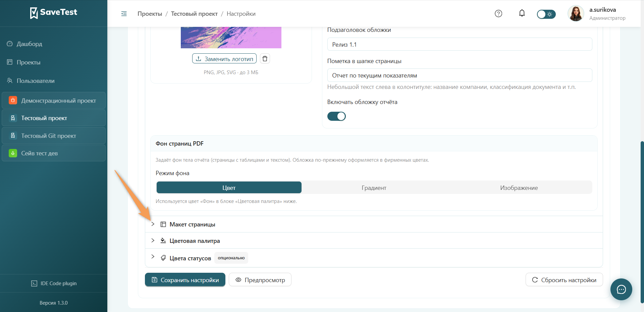This screenshot has height=312, width=644.
Task: Click the Сбросить настройки button
Action: (x=564, y=280)
